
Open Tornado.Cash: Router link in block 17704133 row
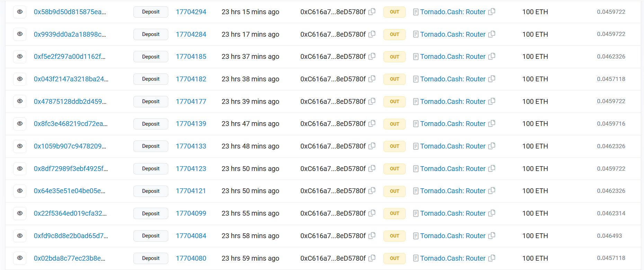tap(453, 146)
